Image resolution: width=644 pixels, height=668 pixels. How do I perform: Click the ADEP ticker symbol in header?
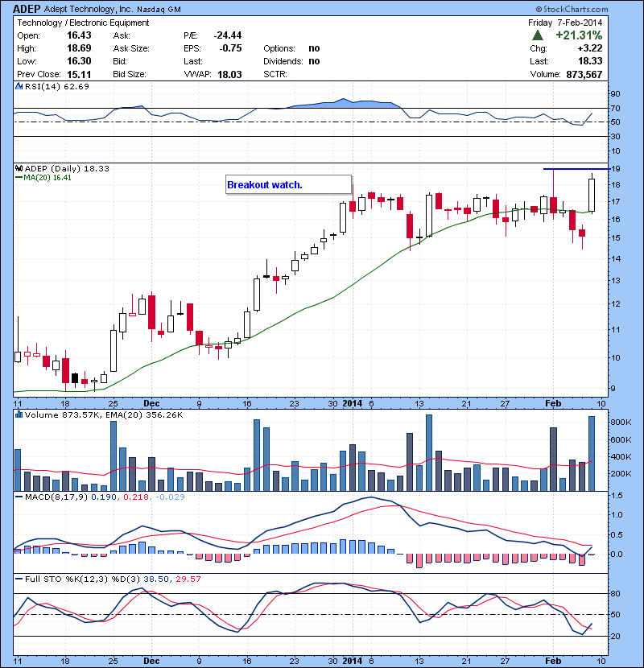pyautogui.click(x=27, y=9)
